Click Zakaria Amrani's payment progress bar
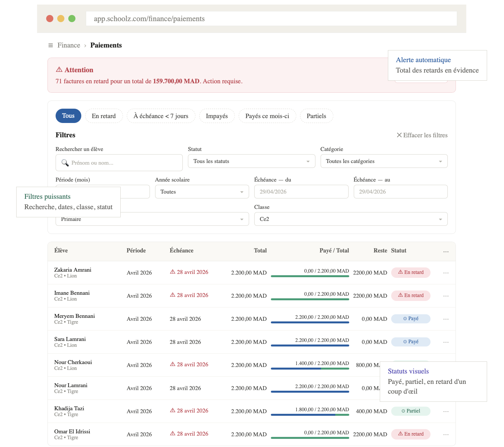 point(310,276)
